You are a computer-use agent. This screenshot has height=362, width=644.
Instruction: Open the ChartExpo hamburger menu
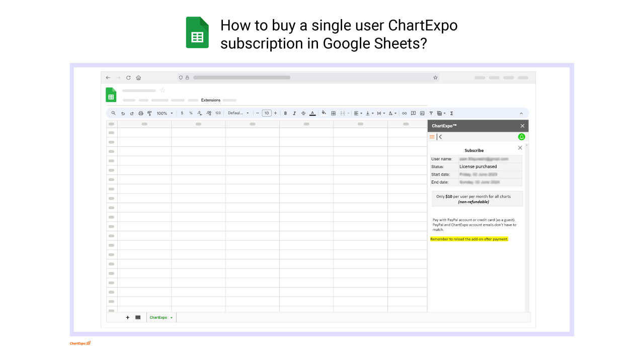432,137
